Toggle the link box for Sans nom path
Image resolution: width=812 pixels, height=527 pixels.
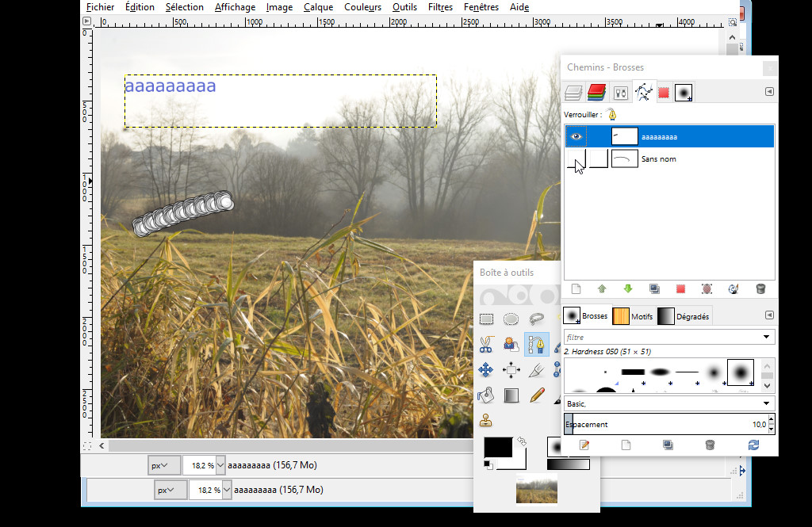coord(599,158)
